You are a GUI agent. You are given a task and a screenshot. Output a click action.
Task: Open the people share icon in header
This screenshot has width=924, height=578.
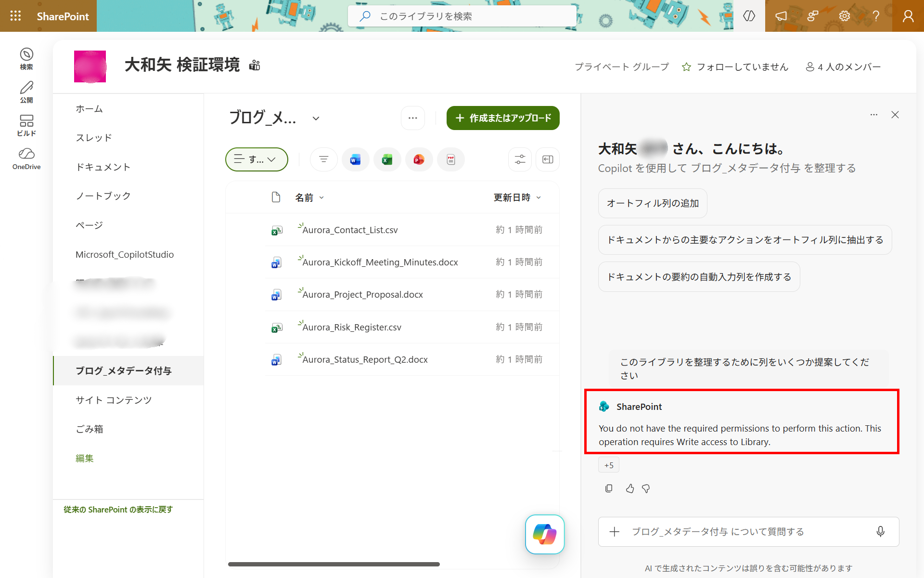pos(812,16)
